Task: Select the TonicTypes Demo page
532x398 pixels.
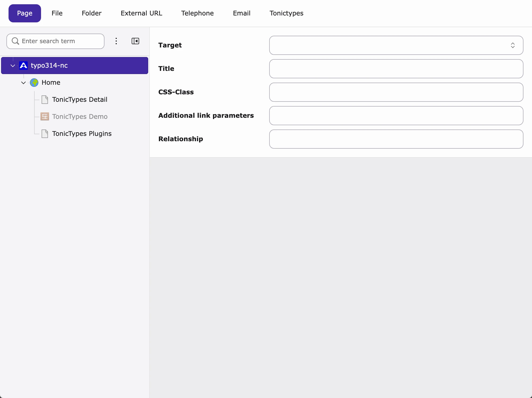Action: click(x=80, y=117)
